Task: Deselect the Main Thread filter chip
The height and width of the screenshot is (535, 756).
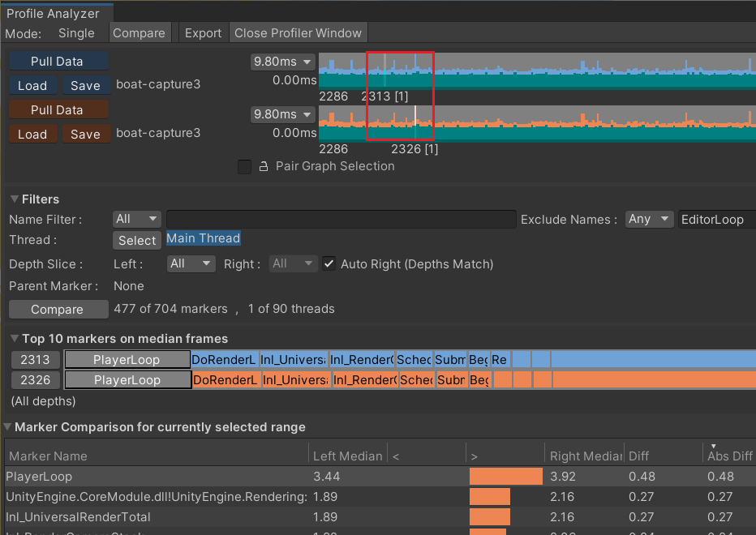Action: (x=203, y=238)
